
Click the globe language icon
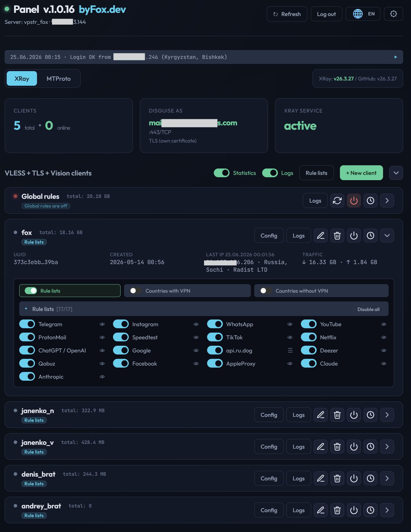[x=358, y=14]
